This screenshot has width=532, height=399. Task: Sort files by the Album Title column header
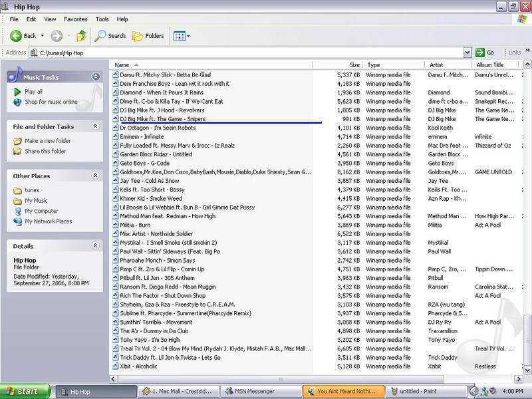point(495,65)
